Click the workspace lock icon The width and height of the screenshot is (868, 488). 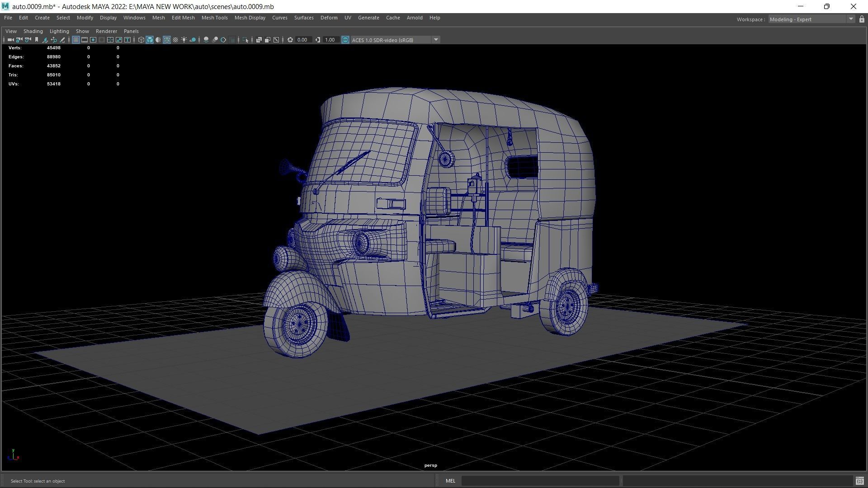coord(861,19)
